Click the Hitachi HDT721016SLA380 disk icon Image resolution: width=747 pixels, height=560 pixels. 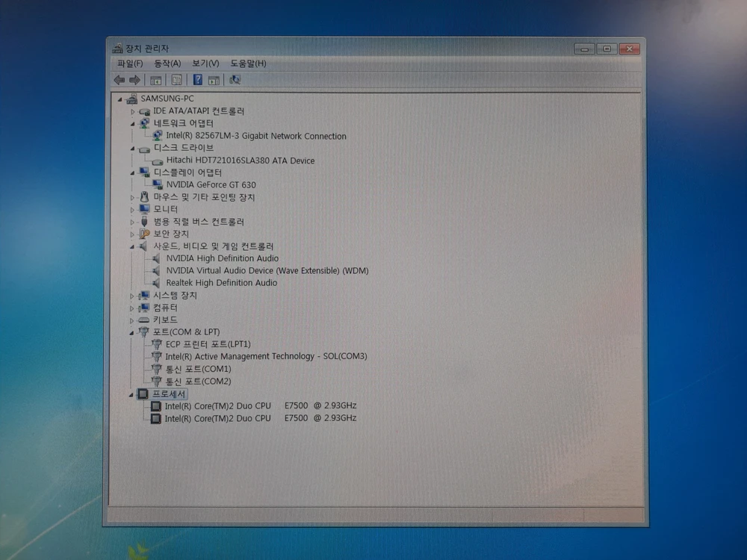[x=157, y=161]
